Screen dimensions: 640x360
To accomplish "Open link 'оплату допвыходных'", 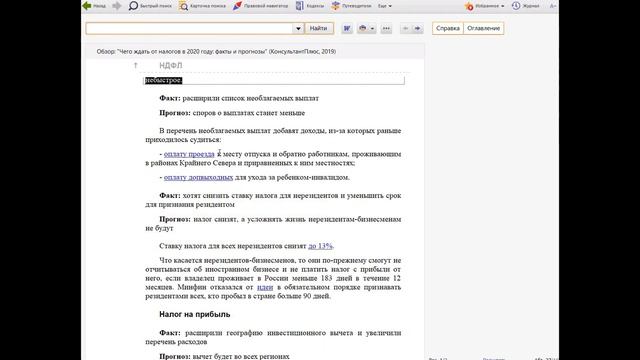I will [x=198, y=177].
